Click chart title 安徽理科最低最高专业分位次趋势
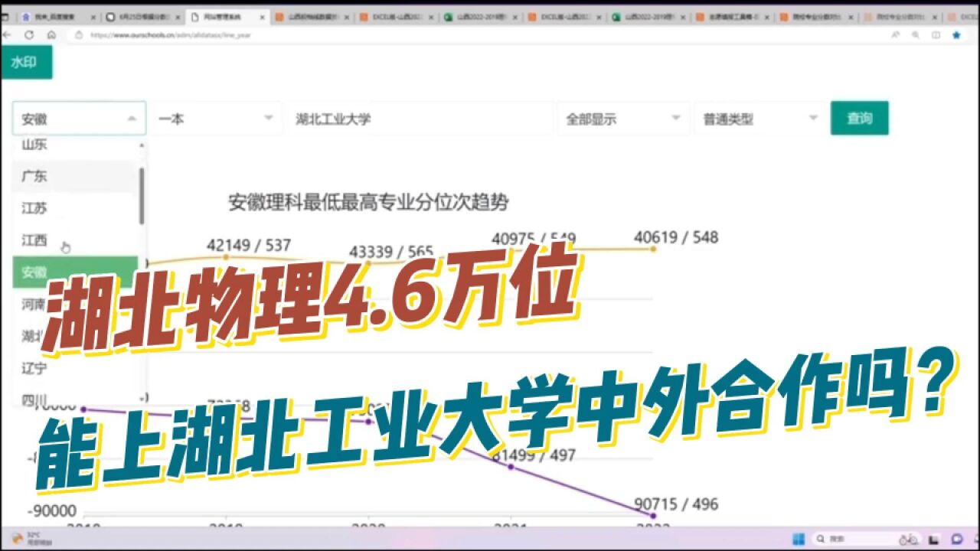980x551 pixels. coord(368,203)
